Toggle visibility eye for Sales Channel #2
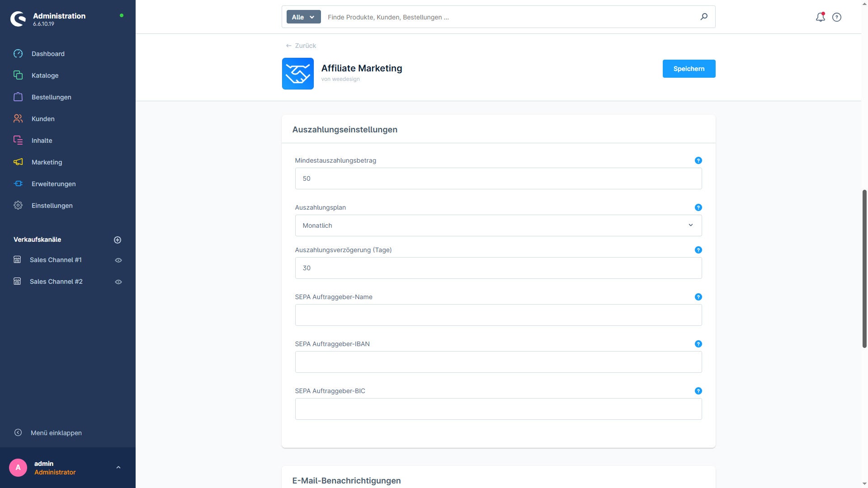This screenshot has width=868, height=488. pos(118,282)
